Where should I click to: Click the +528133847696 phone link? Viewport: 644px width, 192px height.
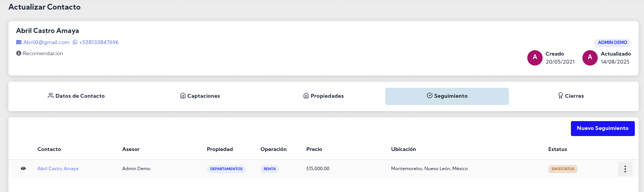(x=99, y=43)
